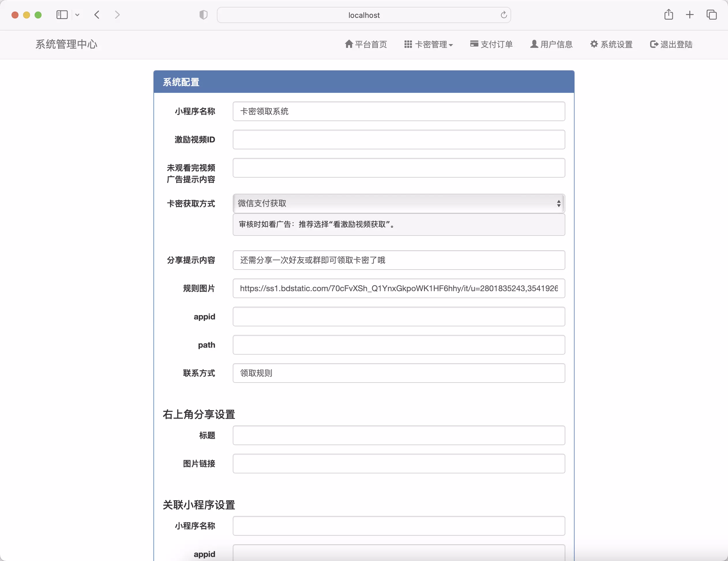Go back with the back arrow
The width and height of the screenshot is (728, 561).
click(x=97, y=15)
